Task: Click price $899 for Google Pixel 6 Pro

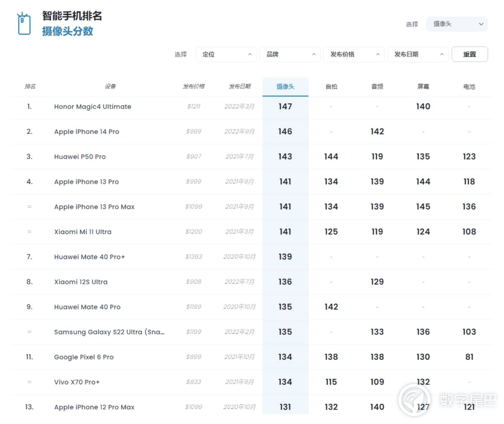Action: (194, 357)
